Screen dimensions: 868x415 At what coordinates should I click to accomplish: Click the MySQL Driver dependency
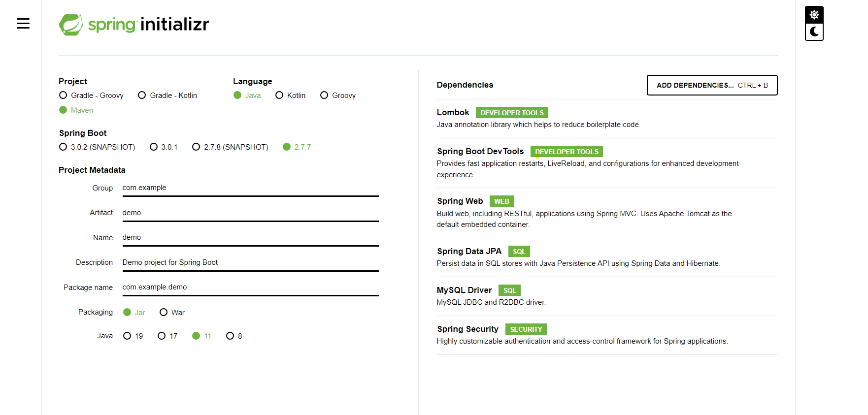607,296
